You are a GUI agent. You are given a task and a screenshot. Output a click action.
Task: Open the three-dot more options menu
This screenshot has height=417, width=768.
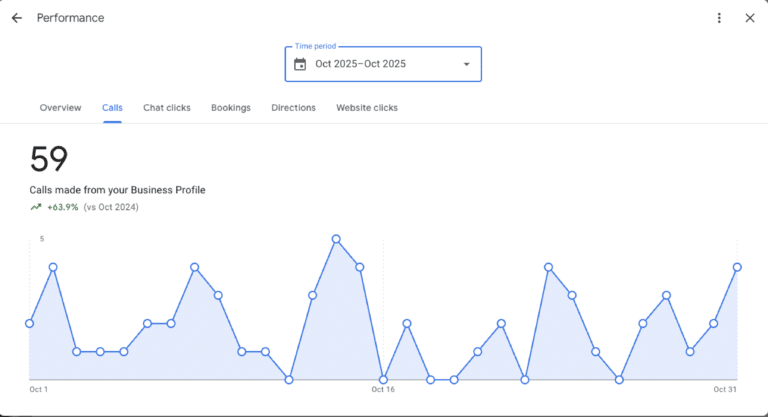pyautogui.click(x=719, y=18)
